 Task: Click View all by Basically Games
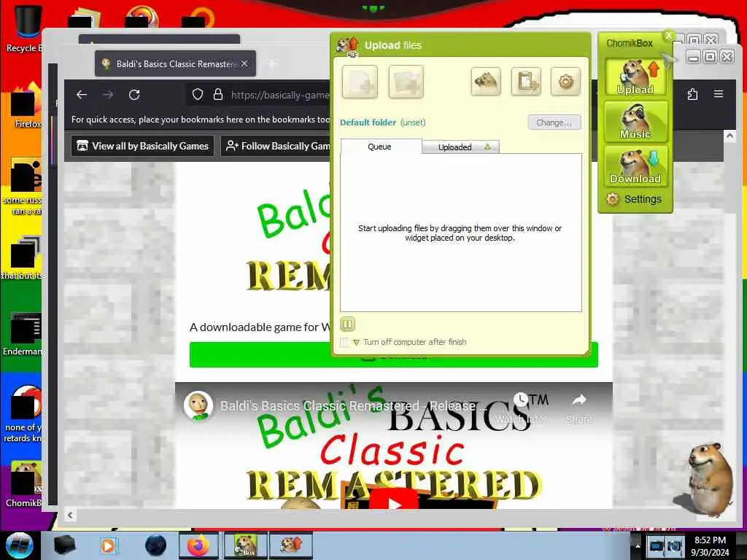[142, 146]
